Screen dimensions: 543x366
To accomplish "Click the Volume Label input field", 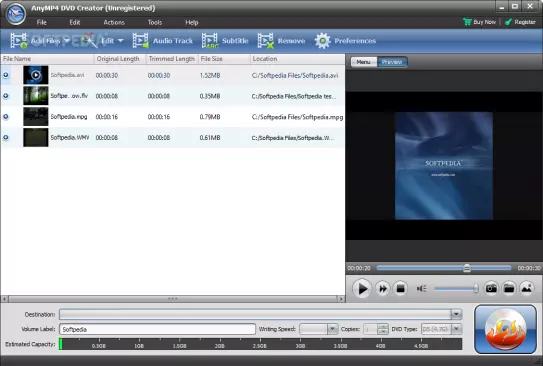I will (x=158, y=329).
